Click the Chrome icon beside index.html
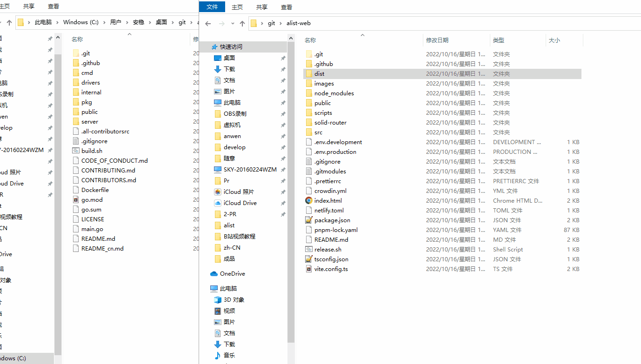This screenshot has width=641, height=364. (x=309, y=201)
